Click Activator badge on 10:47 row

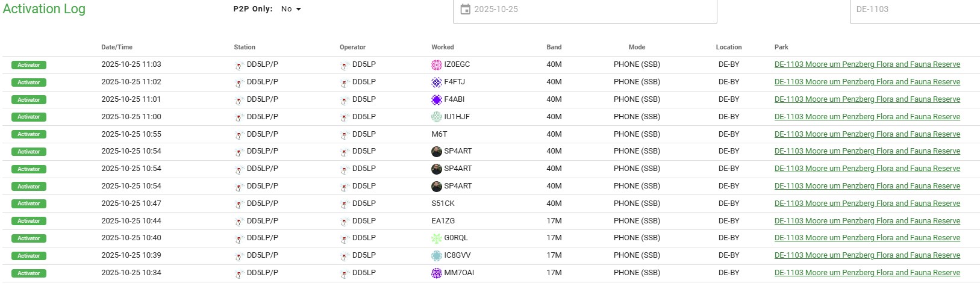29,204
